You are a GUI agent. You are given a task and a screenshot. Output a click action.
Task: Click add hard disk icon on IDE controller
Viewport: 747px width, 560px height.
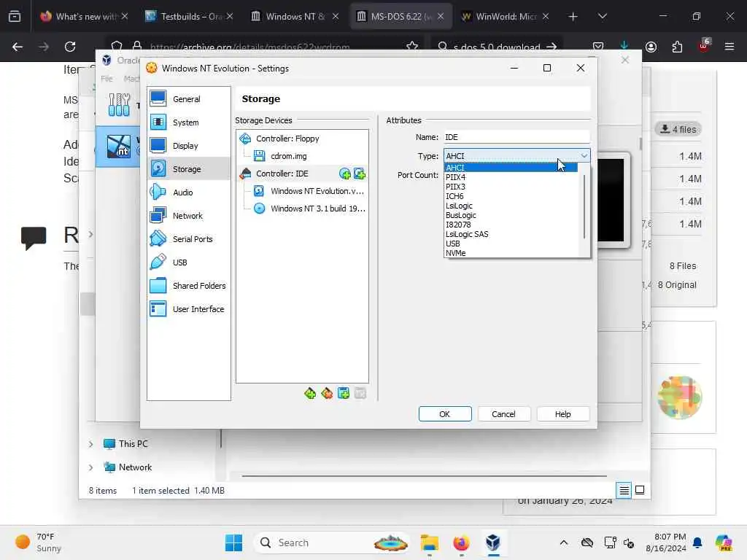[x=360, y=174]
